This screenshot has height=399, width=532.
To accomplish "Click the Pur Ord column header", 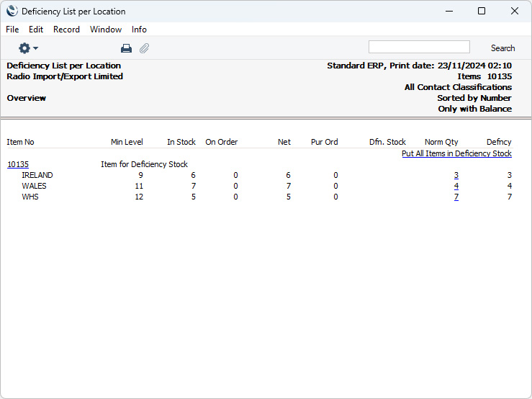I will click(x=325, y=142).
